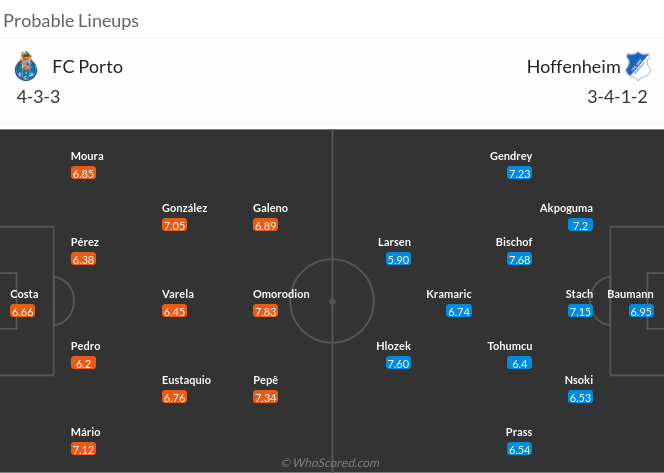
Task: Click González's 7.05 rating badge
Action: 174,225
